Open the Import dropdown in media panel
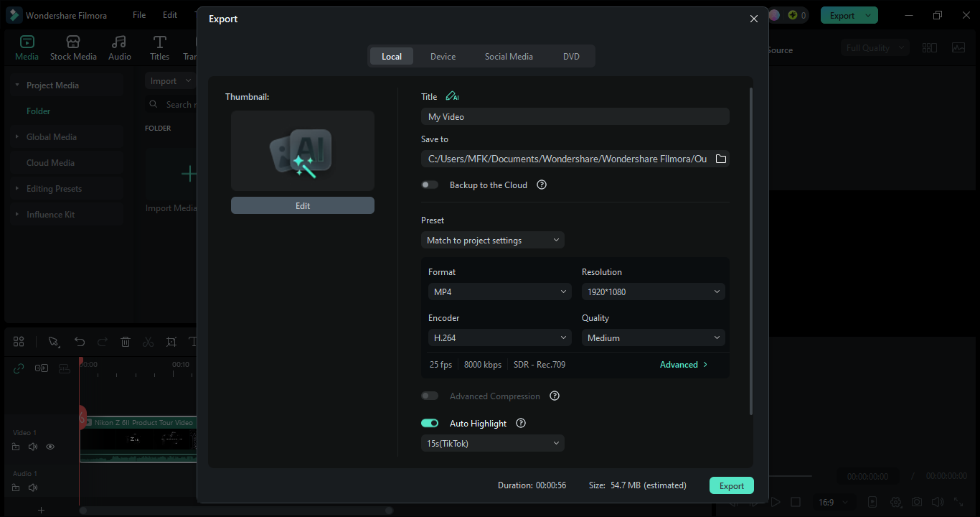The height and width of the screenshot is (517, 980). tap(171, 80)
